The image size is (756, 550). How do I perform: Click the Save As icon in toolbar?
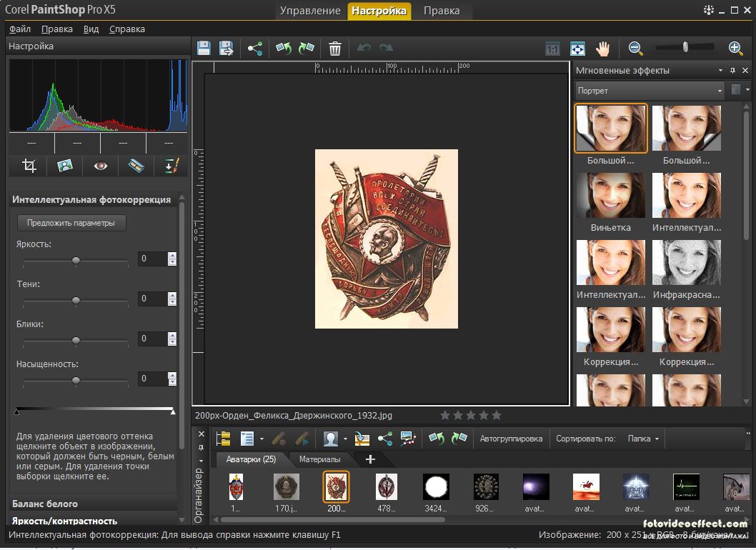pos(226,48)
